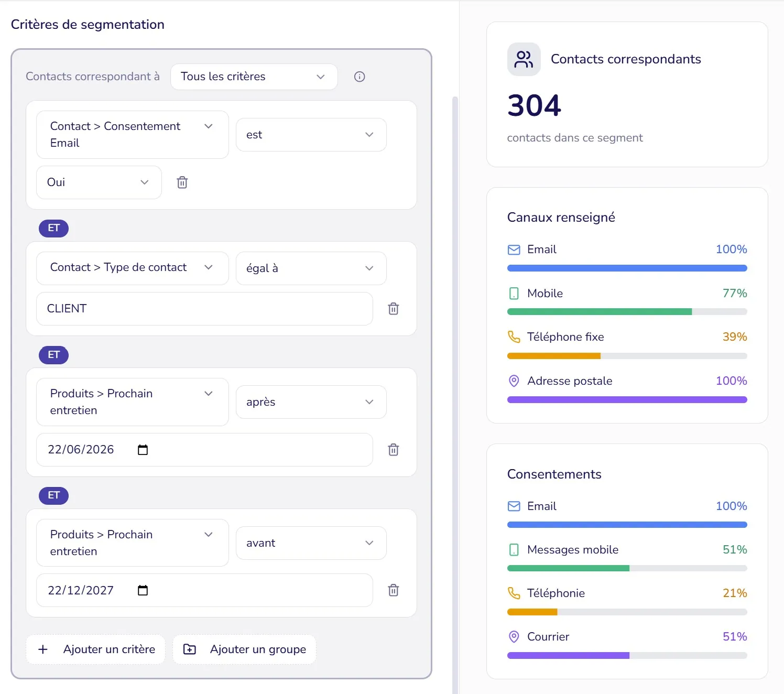Click Ajouter un groupe button
The width and height of the screenshot is (784, 694).
(x=244, y=649)
